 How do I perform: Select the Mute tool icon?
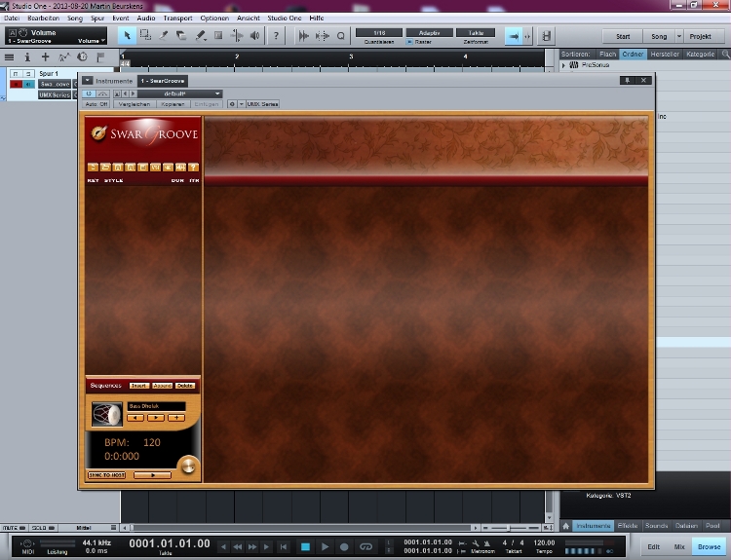tap(218, 35)
